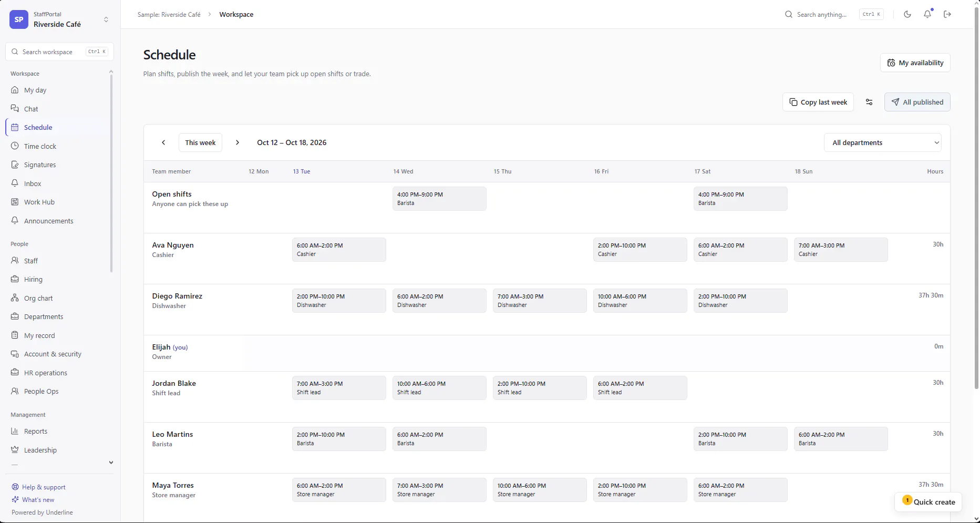Click the Hiring briefcase icon
The height and width of the screenshot is (523, 980).
click(x=15, y=279)
